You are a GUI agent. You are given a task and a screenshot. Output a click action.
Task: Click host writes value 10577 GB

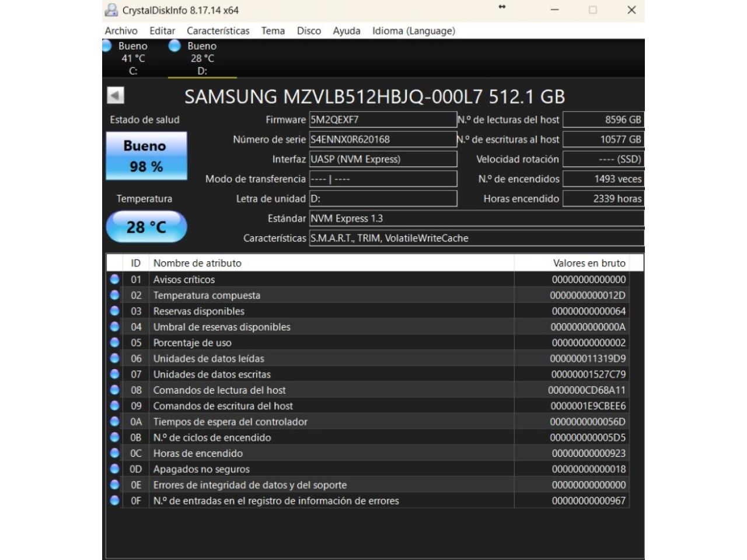pyautogui.click(x=603, y=139)
